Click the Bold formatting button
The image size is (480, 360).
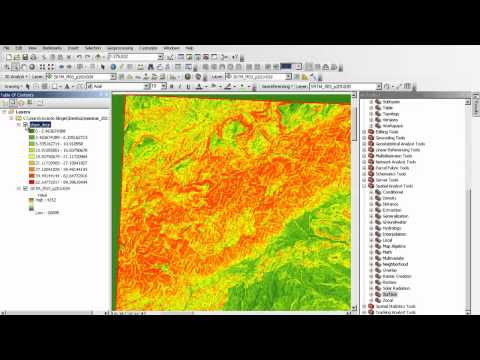pyautogui.click(x=172, y=86)
